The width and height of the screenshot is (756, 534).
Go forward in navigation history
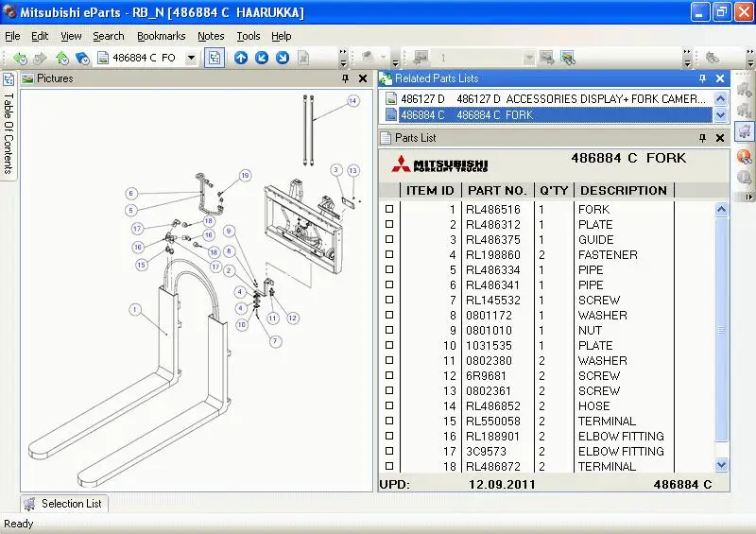(41, 59)
